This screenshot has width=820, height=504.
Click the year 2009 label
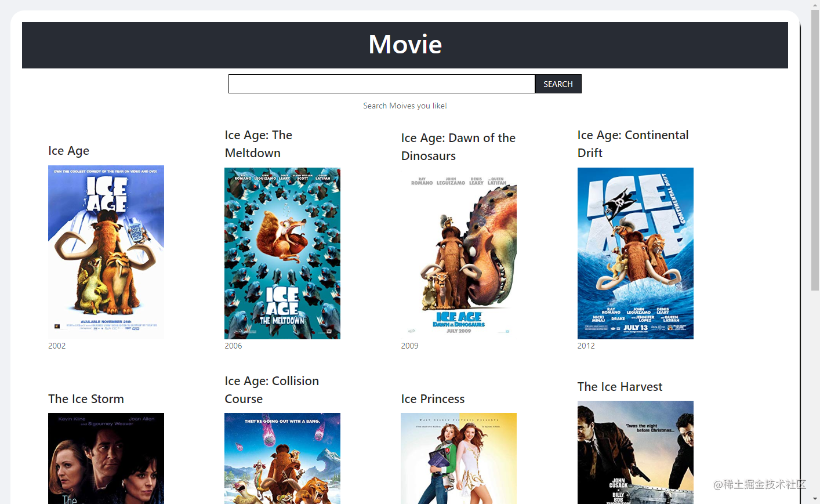(409, 346)
